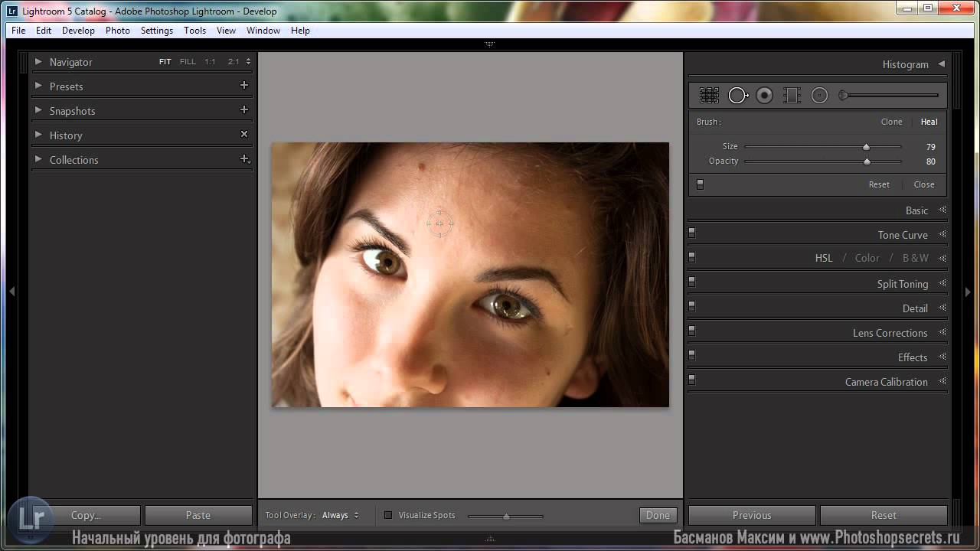Viewport: 980px width, 551px height.
Task: Open the Edit menu
Action: pyautogui.click(x=44, y=31)
